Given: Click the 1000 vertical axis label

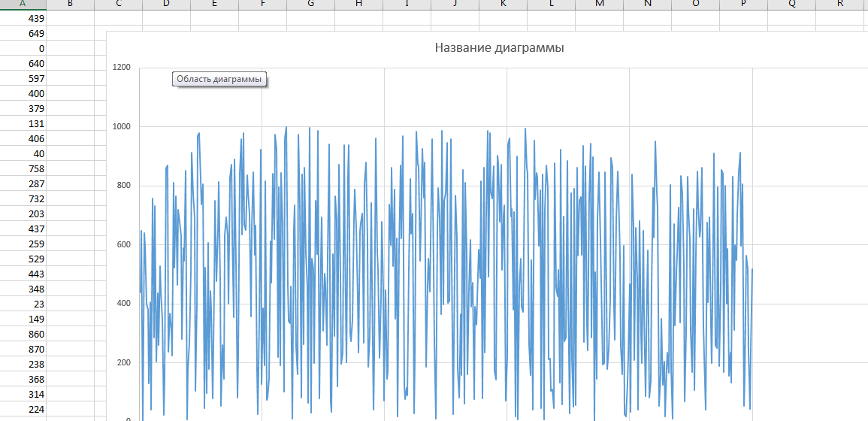Looking at the screenshot, I should (122, 127).
